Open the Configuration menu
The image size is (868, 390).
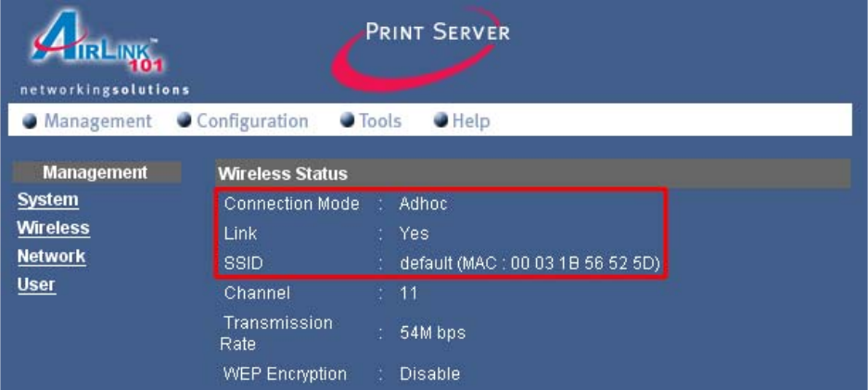coord(252,121)
